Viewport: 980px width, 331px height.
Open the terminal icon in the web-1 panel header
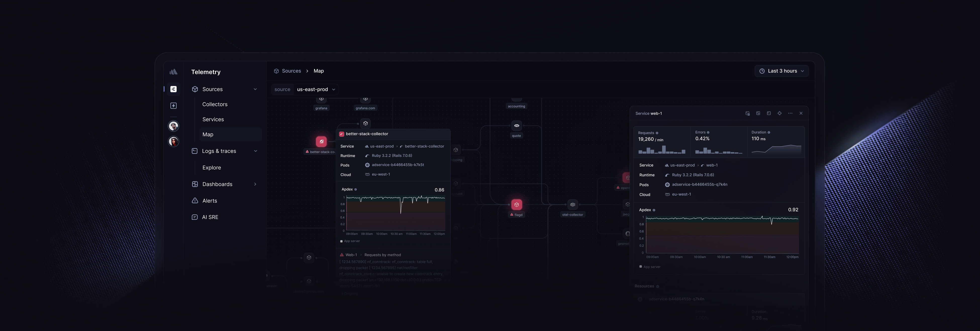tap(768, 113)
